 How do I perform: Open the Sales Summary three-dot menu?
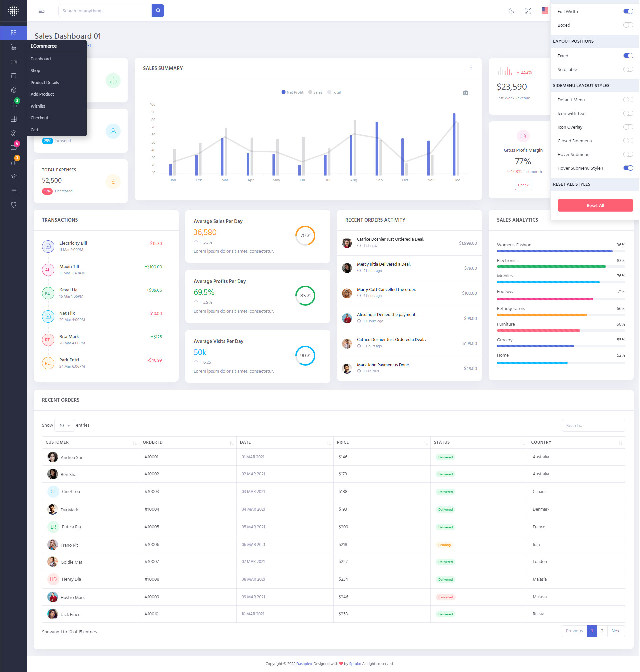click(471, 68)
